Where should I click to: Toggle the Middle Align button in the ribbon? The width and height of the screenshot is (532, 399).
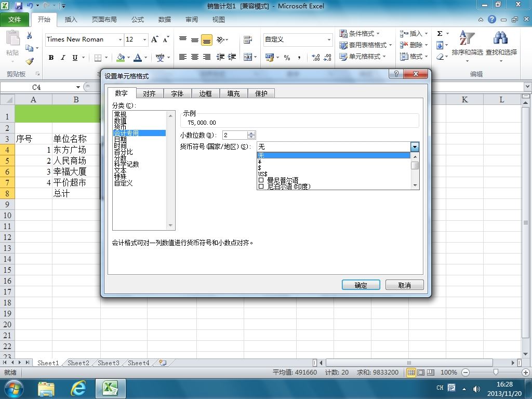pos(195,39)
